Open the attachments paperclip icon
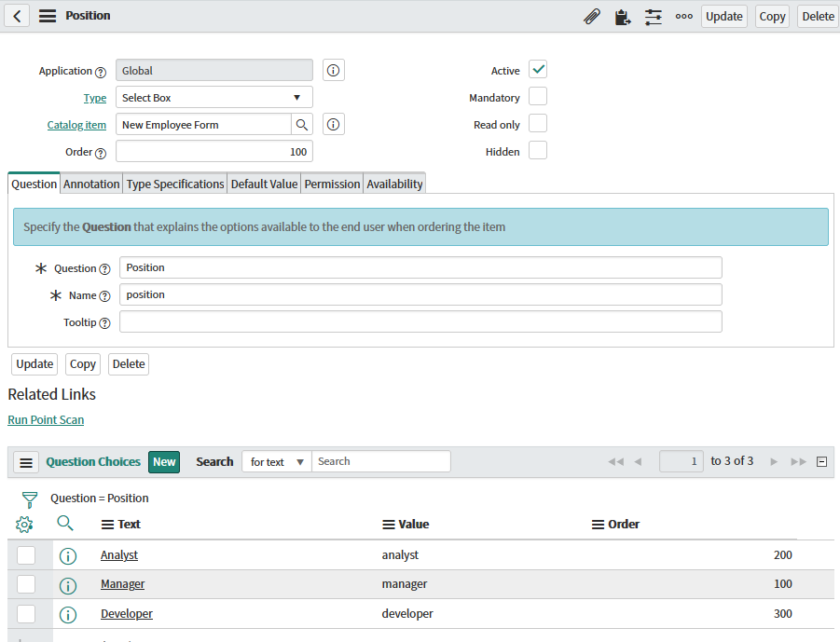This screenshot has height=642, width=840. click(592, 17)
